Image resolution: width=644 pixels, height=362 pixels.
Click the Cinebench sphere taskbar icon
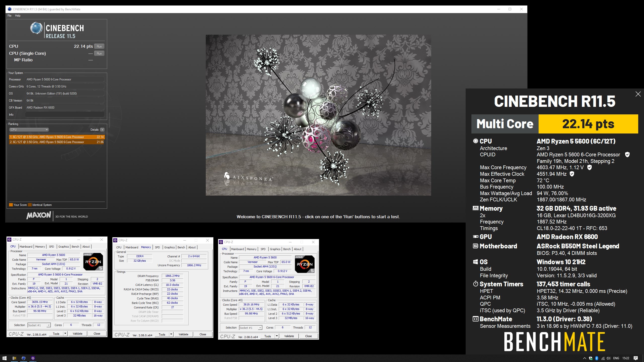click(x=24, y=358)
